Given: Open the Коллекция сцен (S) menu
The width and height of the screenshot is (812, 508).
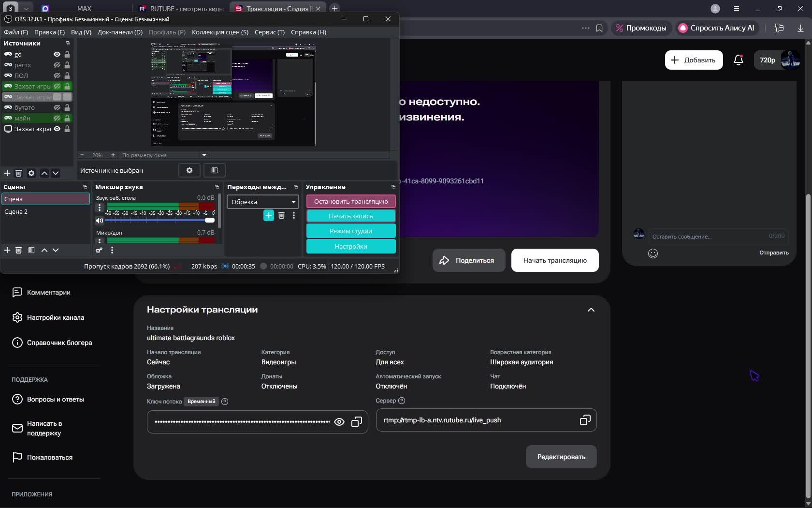Looking at the screenshot, I should click(220, 32).
